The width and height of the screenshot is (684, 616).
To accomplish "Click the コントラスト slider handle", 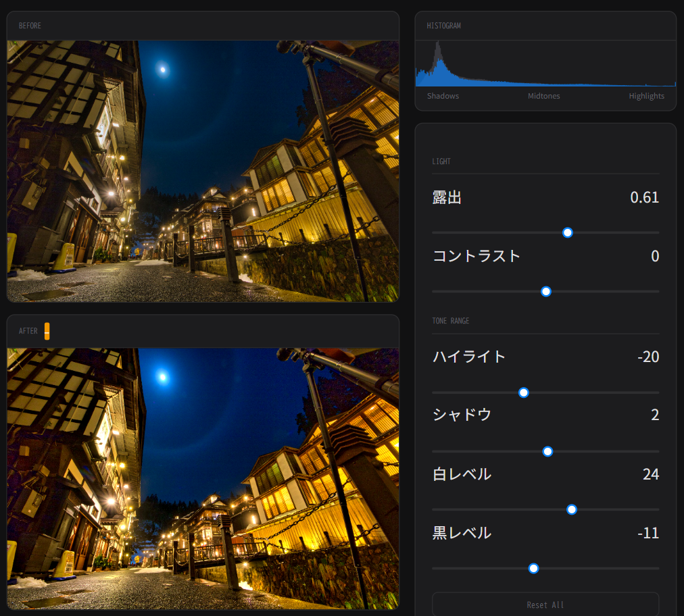I will [x=546, y=291].
